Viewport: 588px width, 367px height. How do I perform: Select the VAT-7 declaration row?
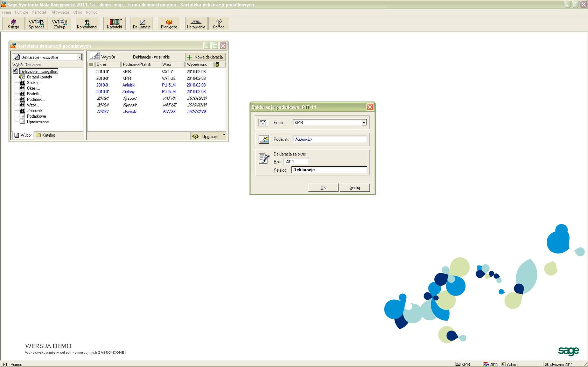tap(156, 72)
